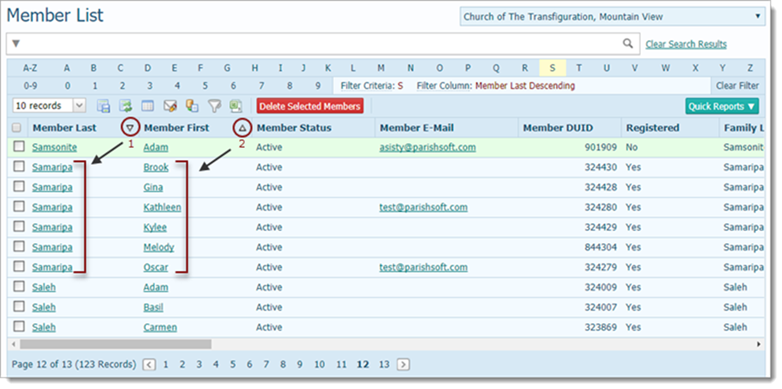Click Member E-Mail column header
Viewport: 782px width, 389px height.
[416, 128]
